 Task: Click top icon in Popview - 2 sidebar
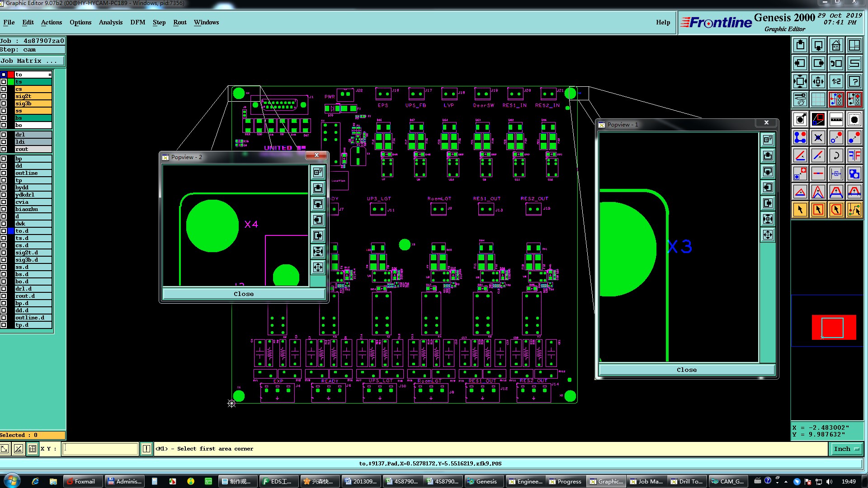(x=318, y=172)
